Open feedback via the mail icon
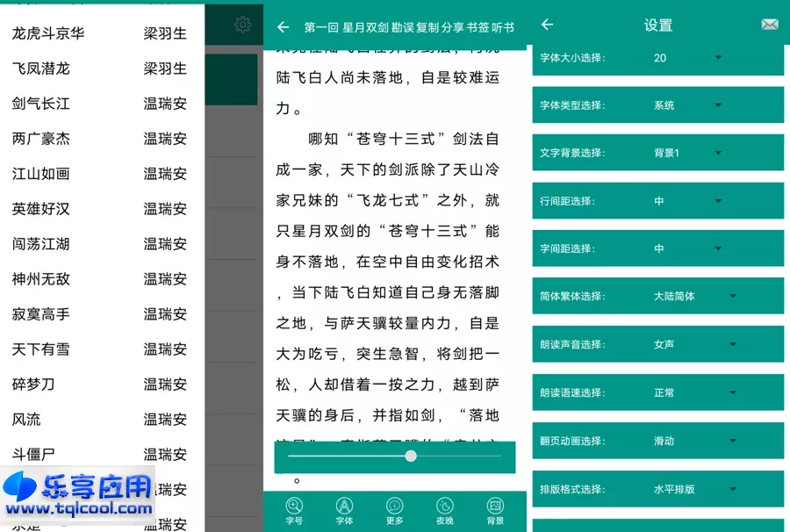Screen dimensions: 790x532 tap(770, 25)
